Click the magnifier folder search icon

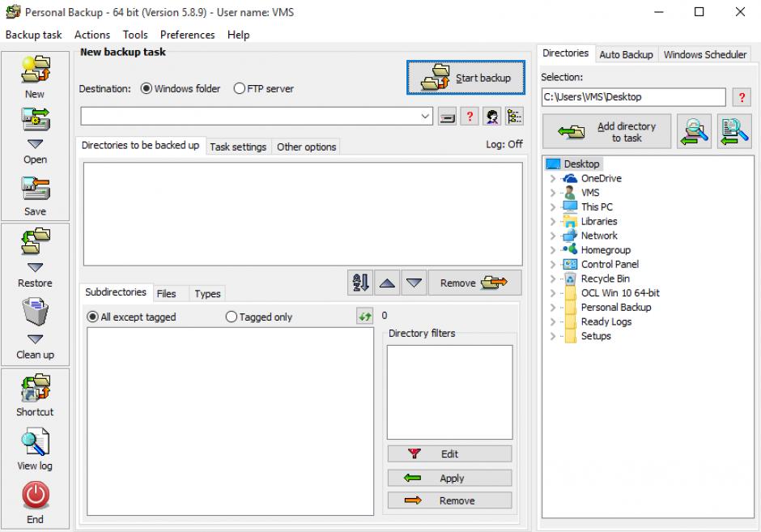[695, 131]
